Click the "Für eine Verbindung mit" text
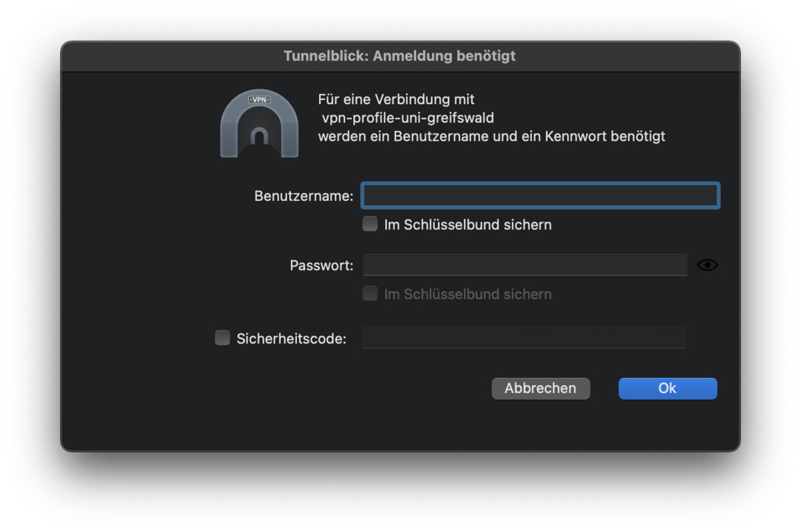 pos(396,99)
